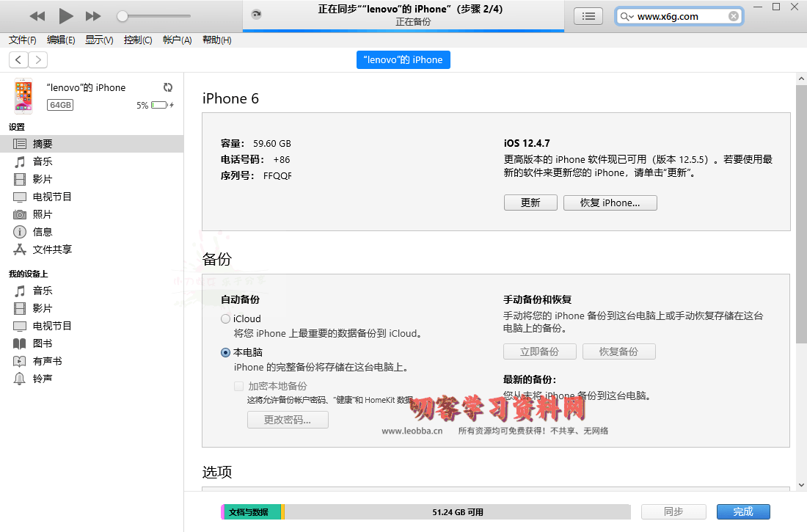Select 摘要 in the settings sidebar

92,144
